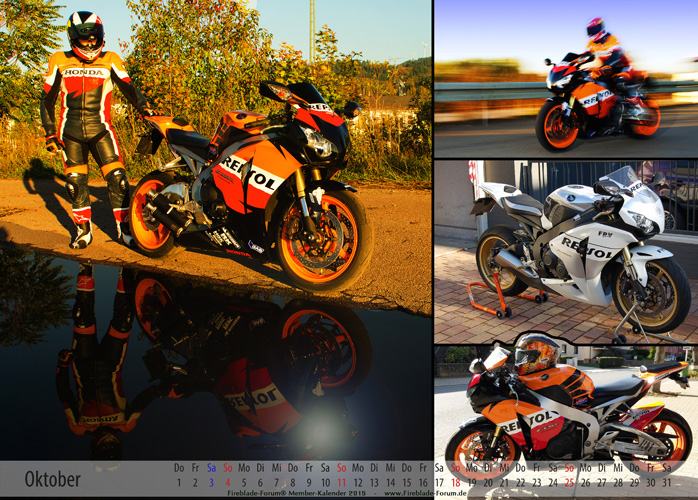Select the red Sunday date 18

[455, 483]
